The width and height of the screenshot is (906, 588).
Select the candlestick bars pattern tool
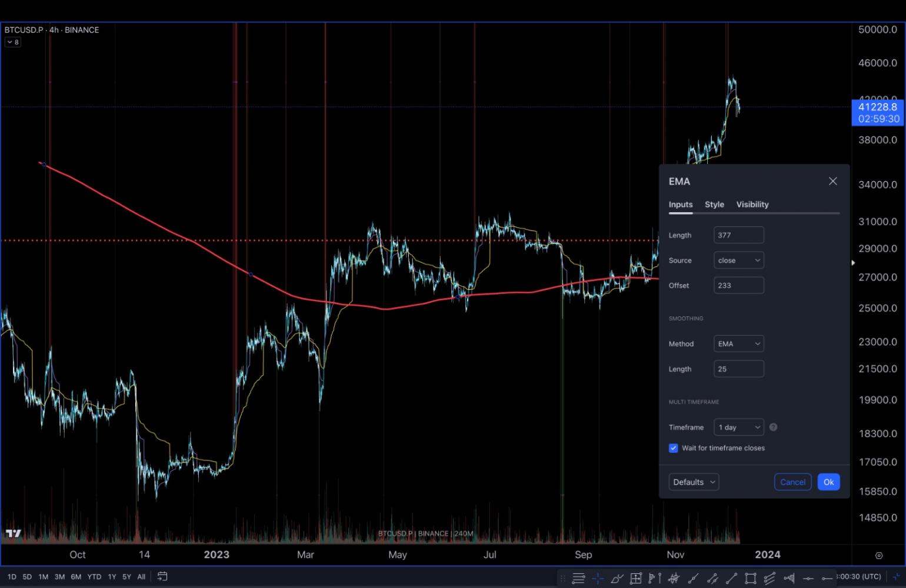[674, 579]
